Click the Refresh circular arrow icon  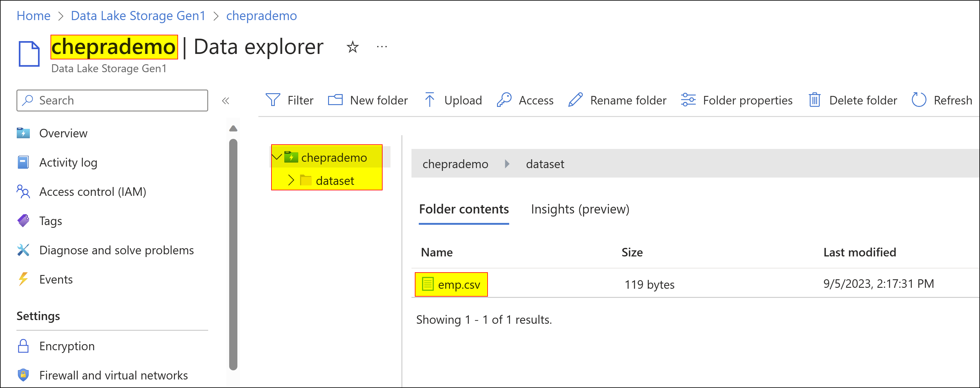919,100
